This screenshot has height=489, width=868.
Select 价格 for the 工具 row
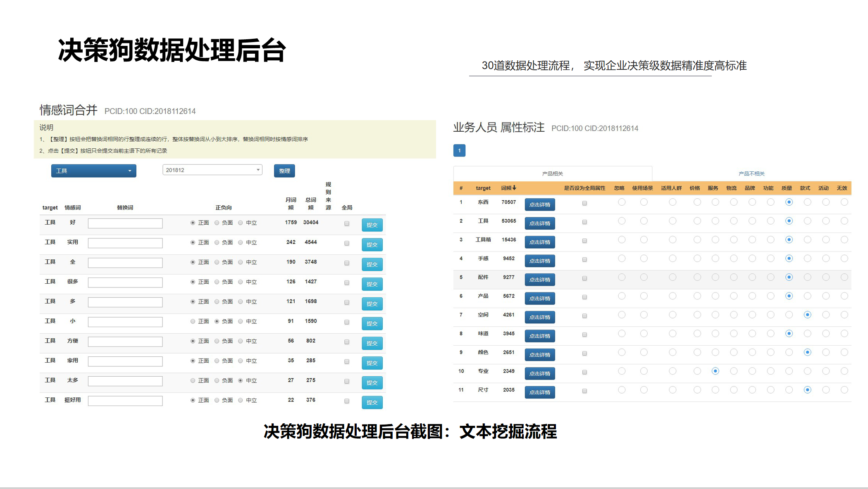click(x=697, y=221)
